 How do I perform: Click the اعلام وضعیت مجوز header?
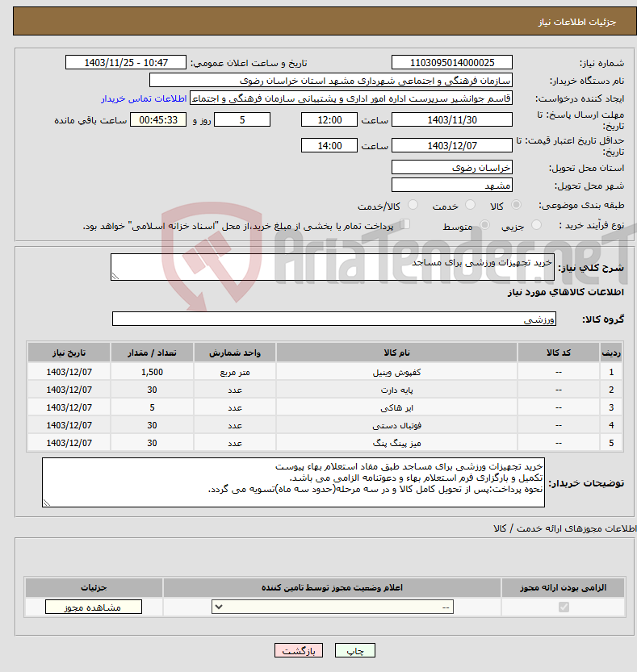[x=332, y=587]
